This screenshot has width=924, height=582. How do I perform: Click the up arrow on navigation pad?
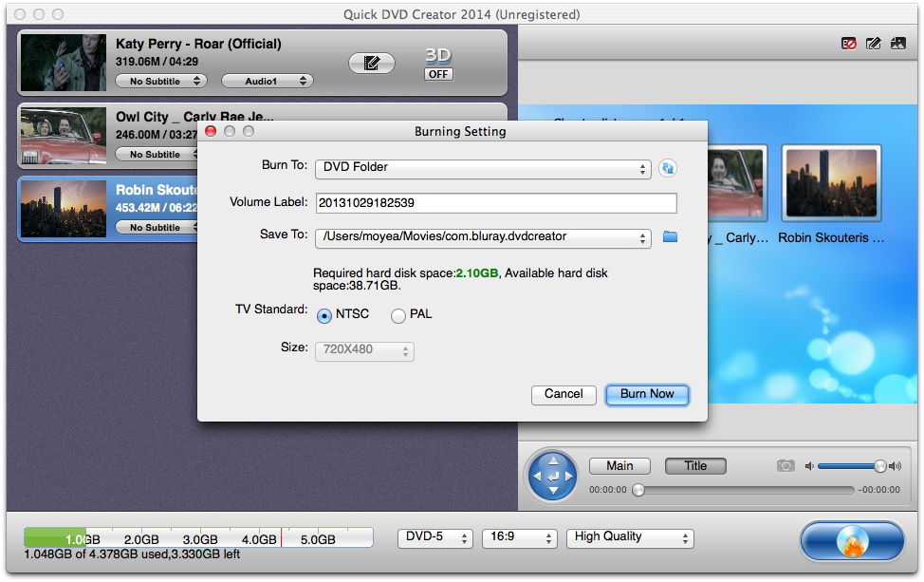(553, 460)
